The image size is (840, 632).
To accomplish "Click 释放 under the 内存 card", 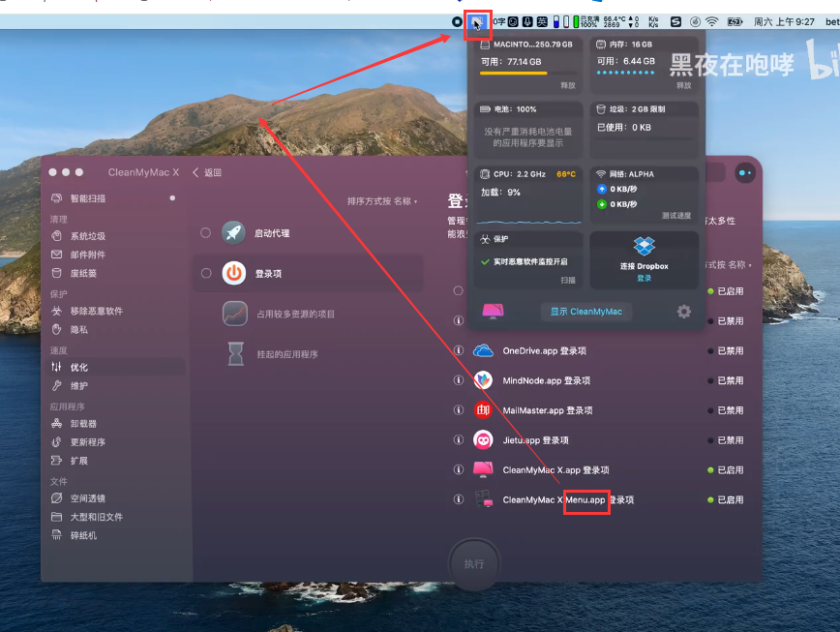I will [683, 85].
